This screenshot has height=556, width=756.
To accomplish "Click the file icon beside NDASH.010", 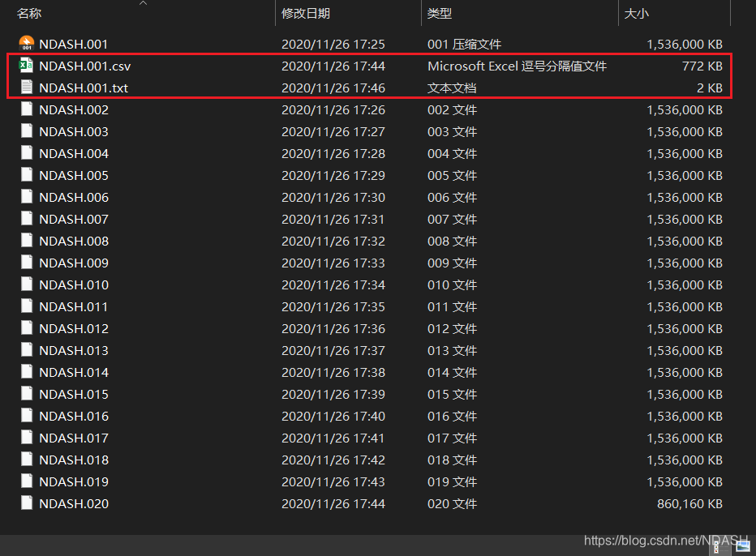I will tap(27, 284).
